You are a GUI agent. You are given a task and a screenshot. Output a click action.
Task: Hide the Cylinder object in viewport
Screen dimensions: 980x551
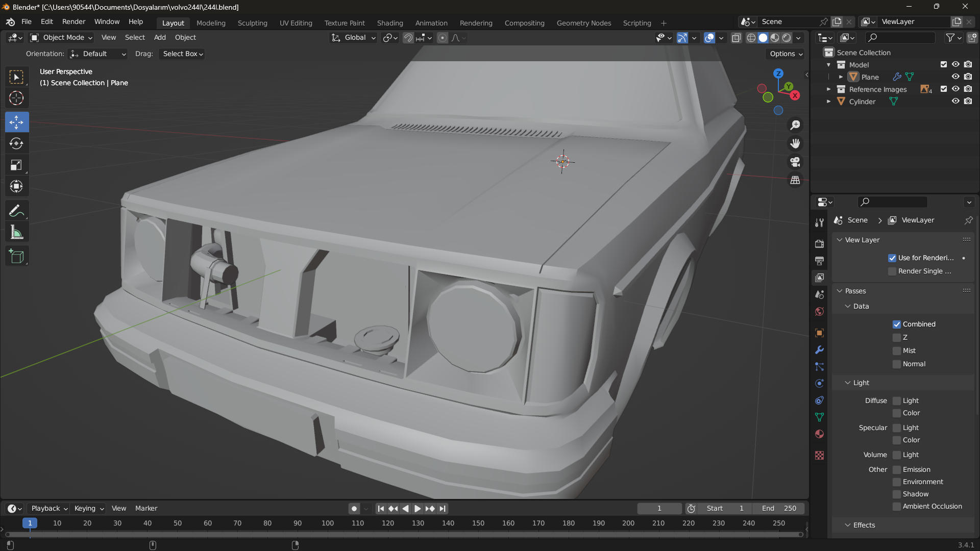[x=955, y=102]
